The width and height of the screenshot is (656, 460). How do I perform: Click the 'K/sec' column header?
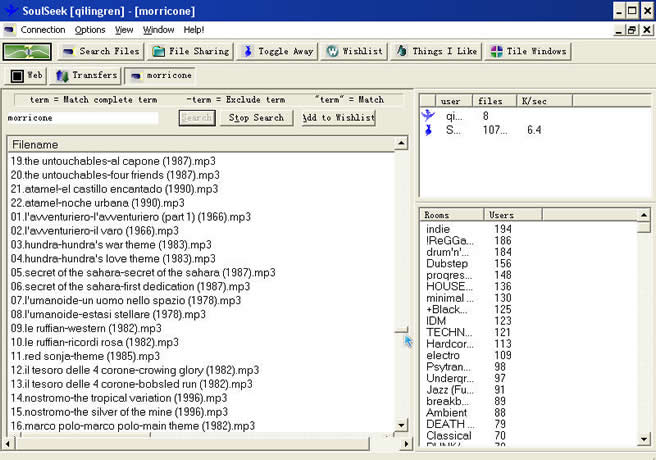(544, 101)
